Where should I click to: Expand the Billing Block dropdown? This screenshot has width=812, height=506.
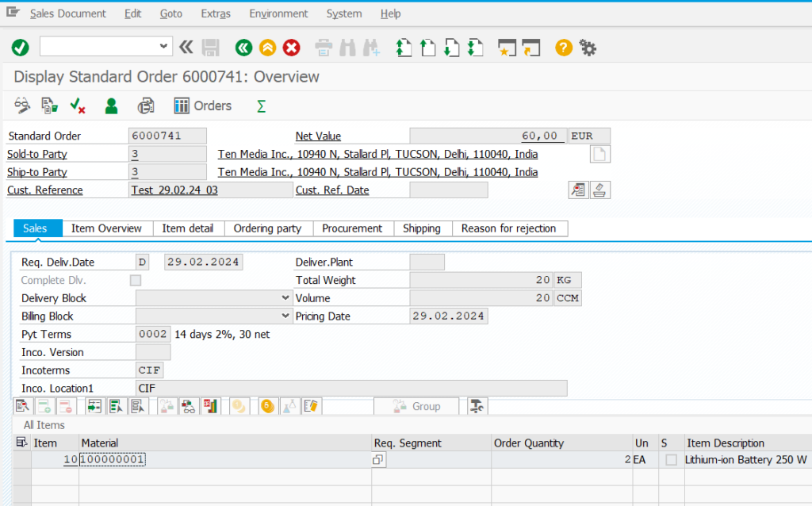[285, 316]
